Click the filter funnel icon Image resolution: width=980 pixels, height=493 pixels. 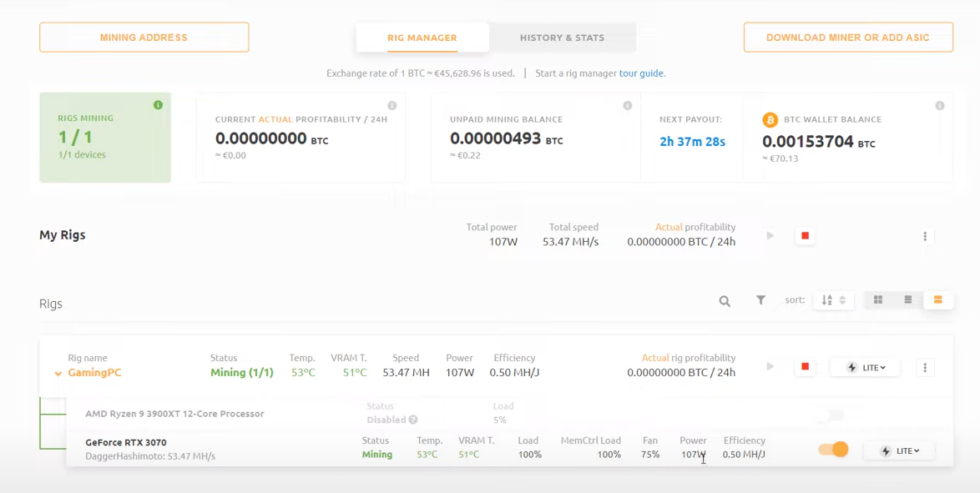tap(760, 300)
